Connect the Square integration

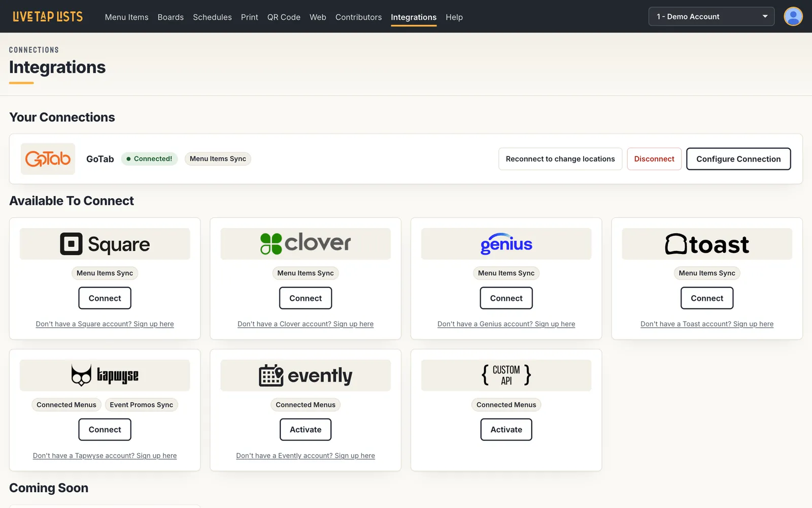tap(105, 298)
